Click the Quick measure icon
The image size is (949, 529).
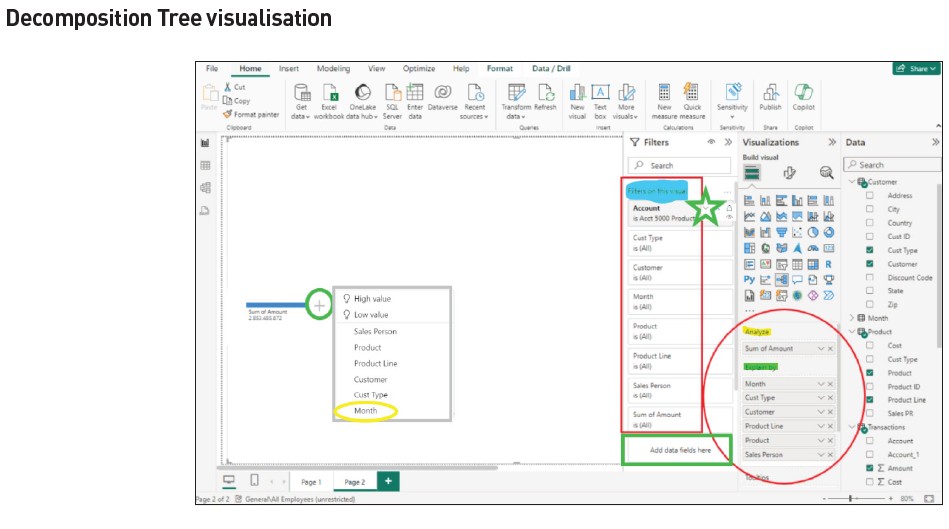(692, 93)
